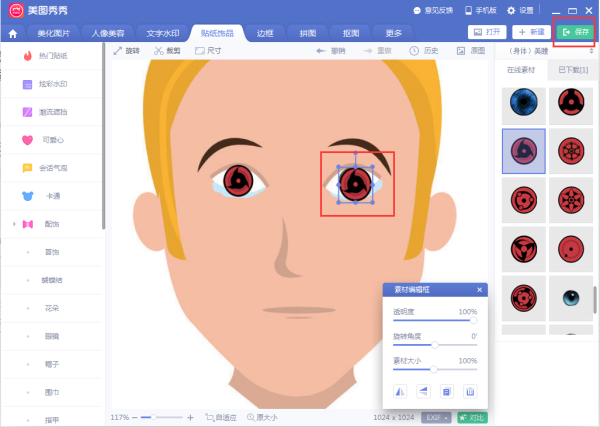Pick the light blue eye thumbnail

click(571, 298)
